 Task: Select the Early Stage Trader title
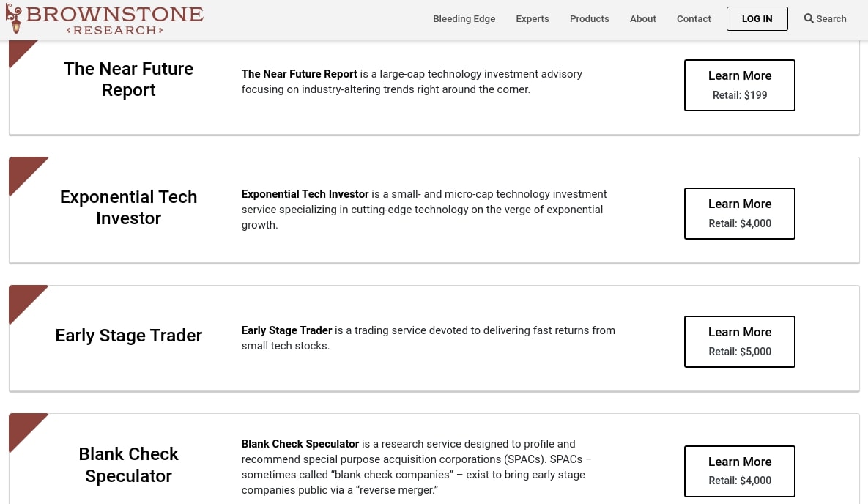[x=129, y=336]
